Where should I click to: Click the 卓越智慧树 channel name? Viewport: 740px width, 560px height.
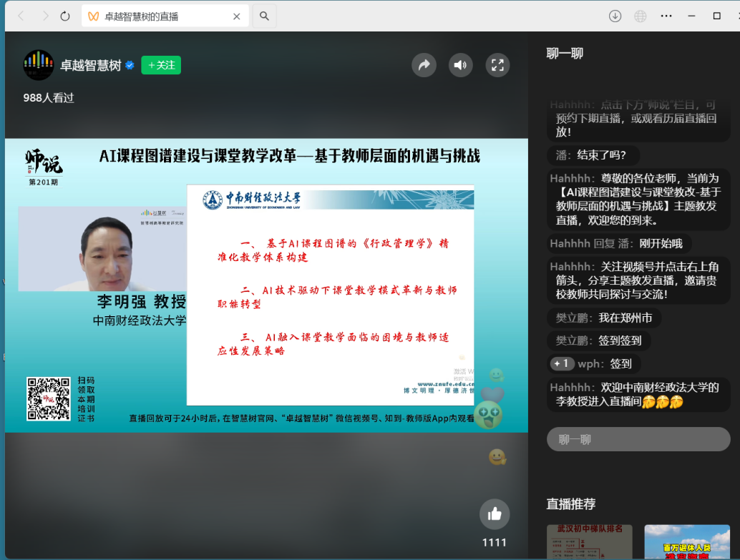[91, 66]
